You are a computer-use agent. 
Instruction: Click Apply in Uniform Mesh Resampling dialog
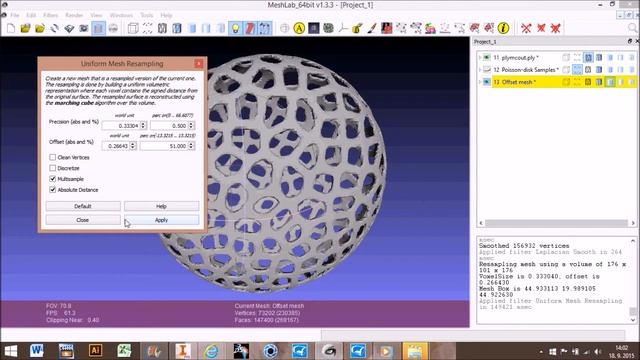click(161, 220)
